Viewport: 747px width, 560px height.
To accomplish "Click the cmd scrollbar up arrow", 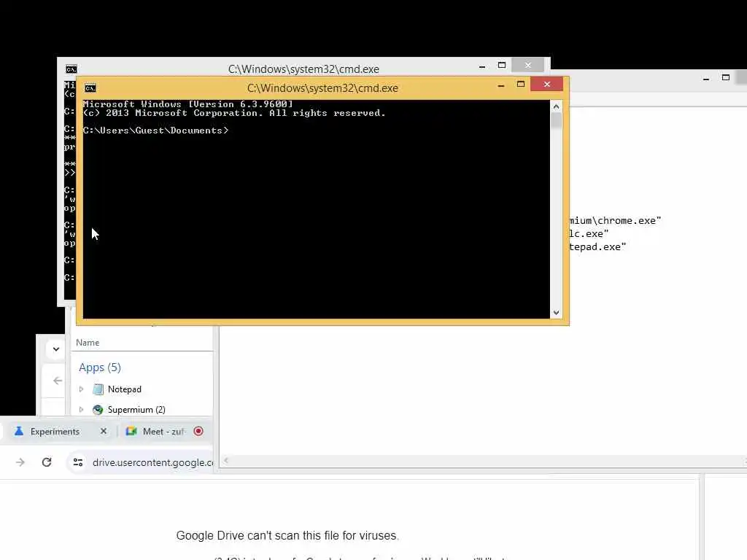I will [x=556, y=106].
